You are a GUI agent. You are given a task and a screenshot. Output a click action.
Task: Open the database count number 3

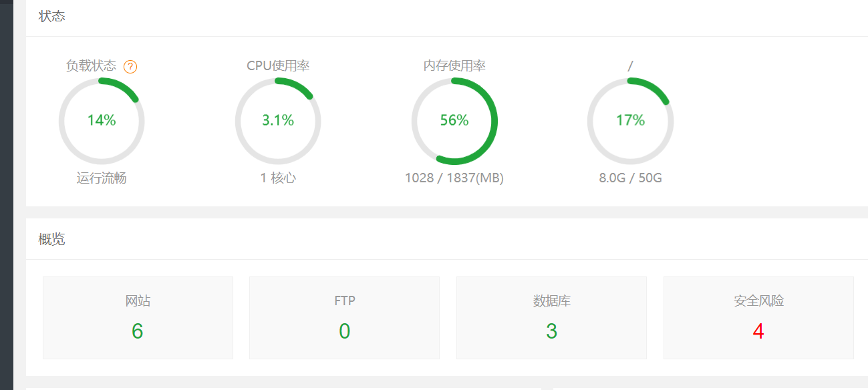(551, 331)
